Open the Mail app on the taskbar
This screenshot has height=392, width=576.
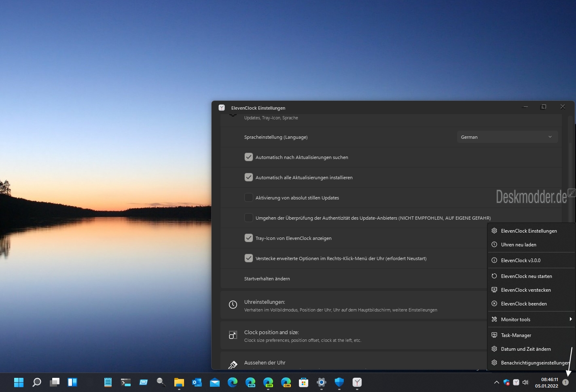215,382
